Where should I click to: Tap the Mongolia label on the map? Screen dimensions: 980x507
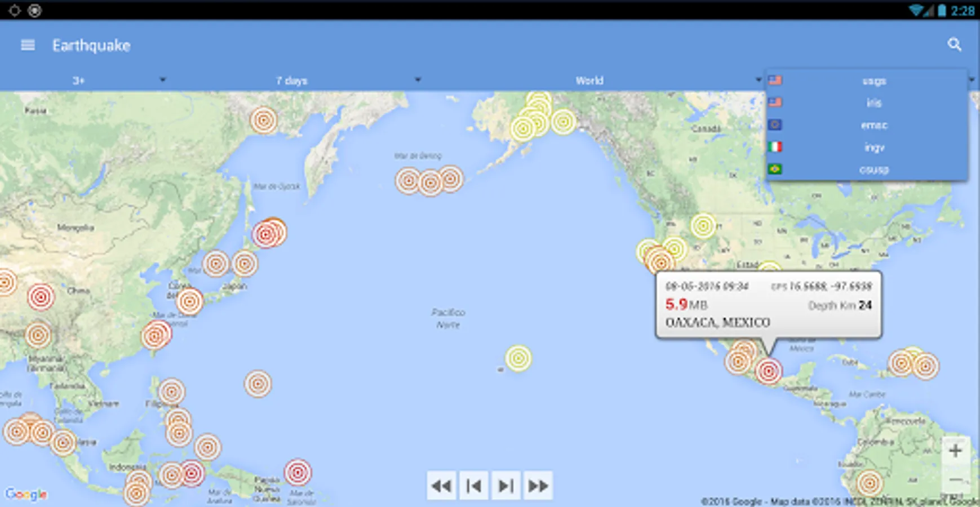(76, 228)
